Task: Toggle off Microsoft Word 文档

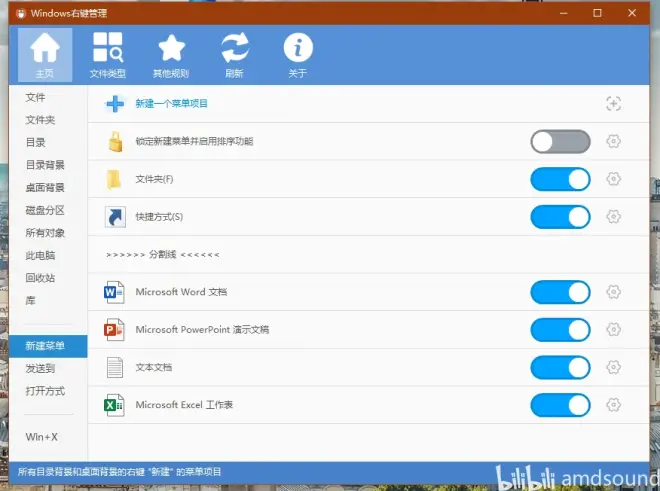Action: (560, 292)
